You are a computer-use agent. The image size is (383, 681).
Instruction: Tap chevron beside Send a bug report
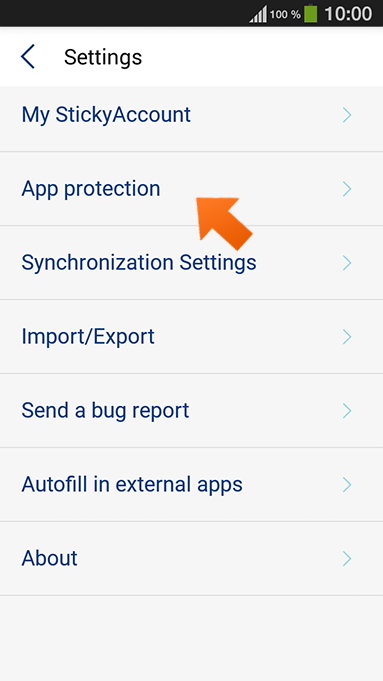click(347, 410)
